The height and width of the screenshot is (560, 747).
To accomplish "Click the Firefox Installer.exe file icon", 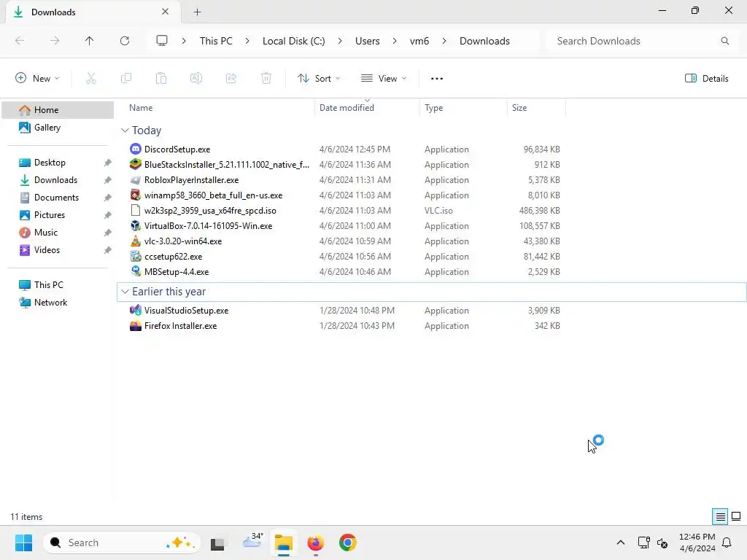I will 136,326.
